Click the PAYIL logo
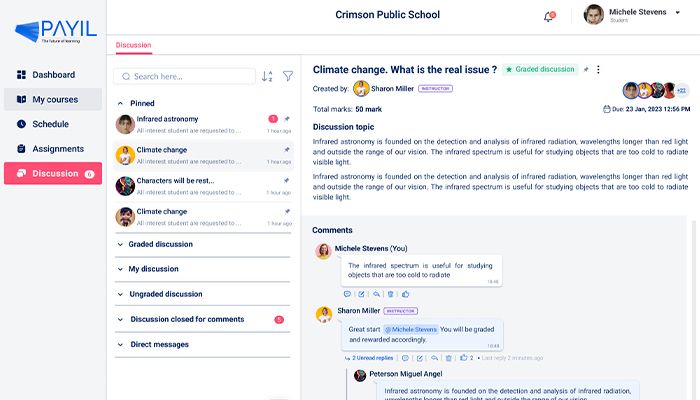Viewport: 700px width, 400px height. click(56, 31)
